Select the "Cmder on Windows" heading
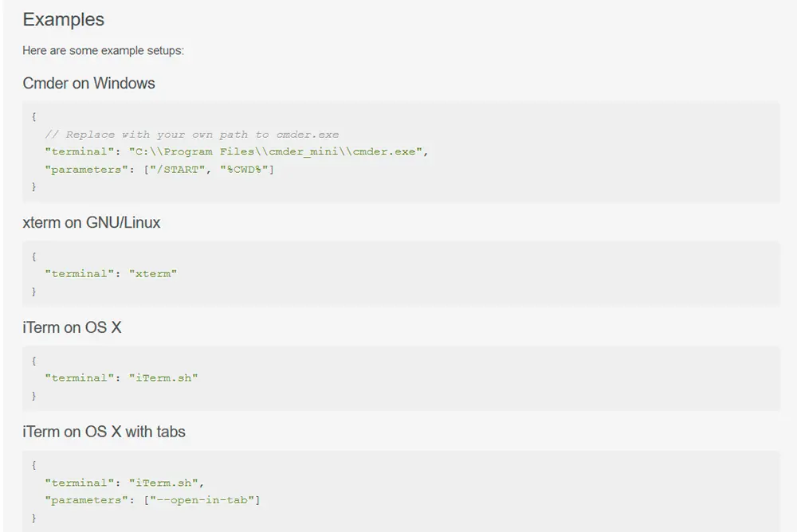 click(x=89, y=84)
